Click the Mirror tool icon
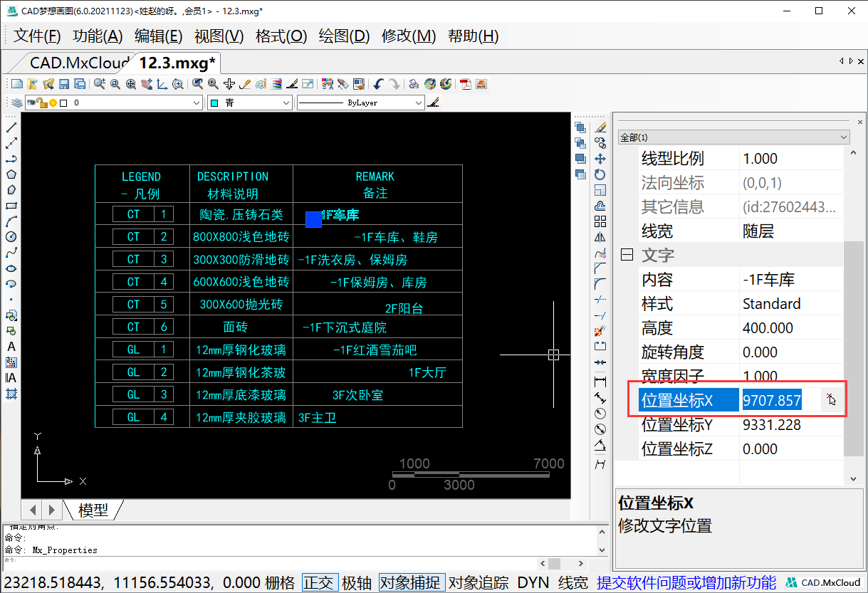 pos(600,237)
